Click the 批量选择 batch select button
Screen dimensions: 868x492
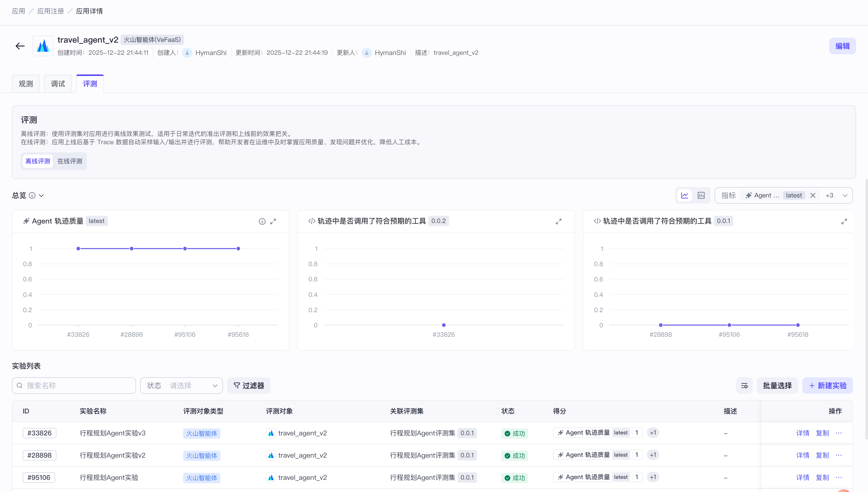tap(777, 386)
